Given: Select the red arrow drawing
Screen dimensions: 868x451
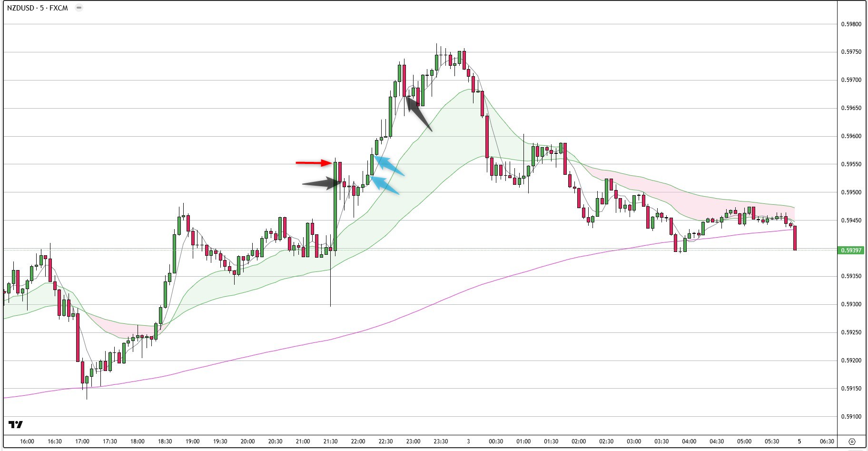Looking at the screenshot, I should pyautogui.click(x=314, y=163).
